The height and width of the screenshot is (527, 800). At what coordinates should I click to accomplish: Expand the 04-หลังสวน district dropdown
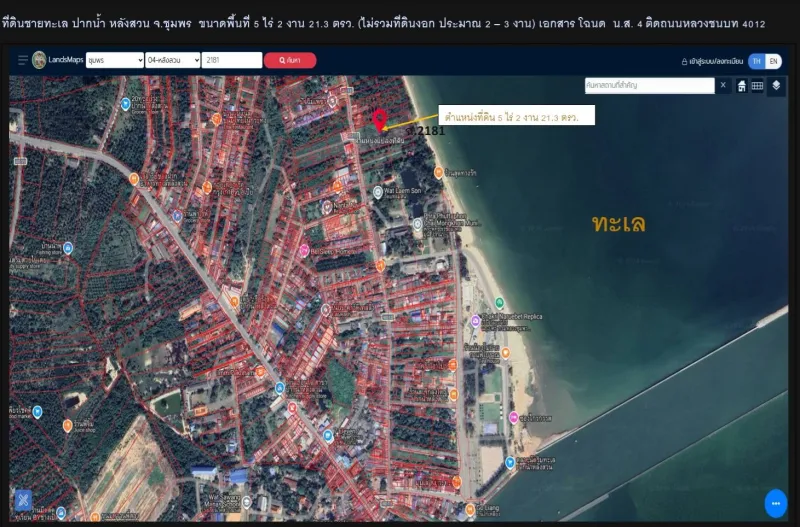pyautogui.click(x=173, y=60)
